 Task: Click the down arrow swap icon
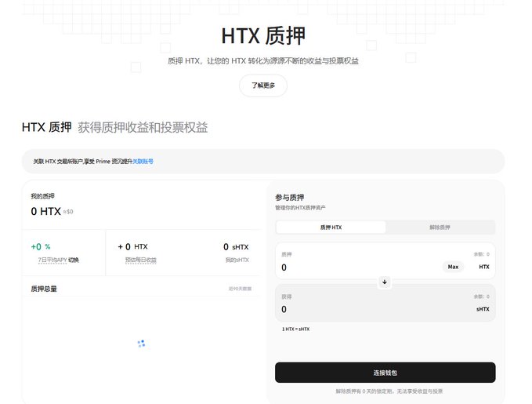point(385,282)
